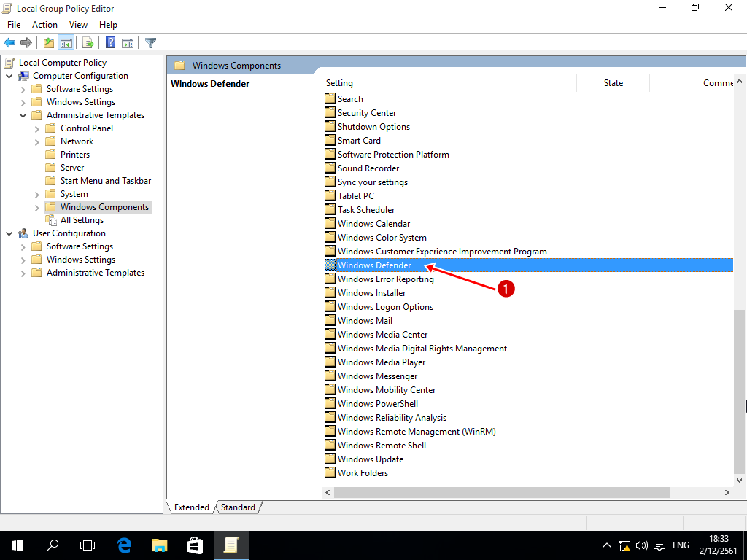Collapse the Computer Configuration node
Viewport: 747px width, 560px height.
pos(9,76)
